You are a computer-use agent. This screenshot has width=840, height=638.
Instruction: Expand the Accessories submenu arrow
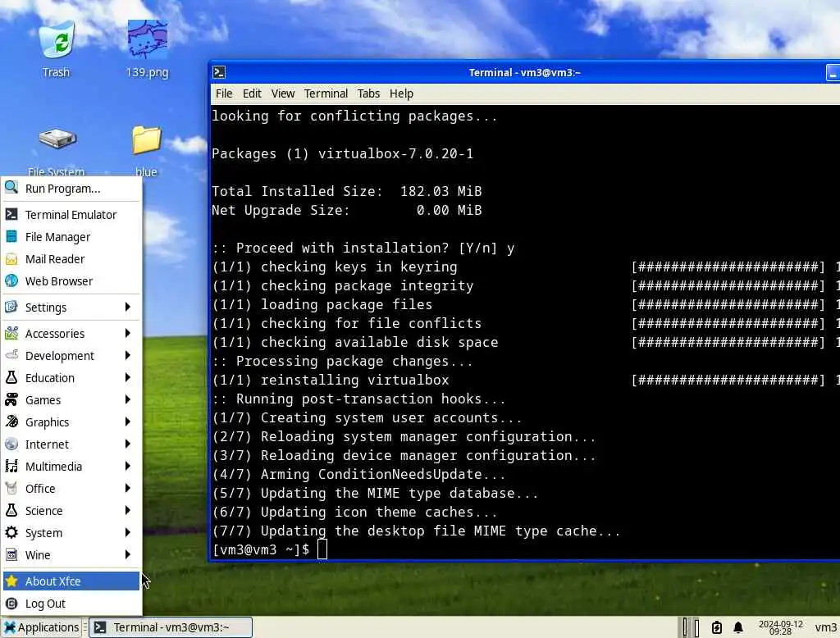click(127, 333)
